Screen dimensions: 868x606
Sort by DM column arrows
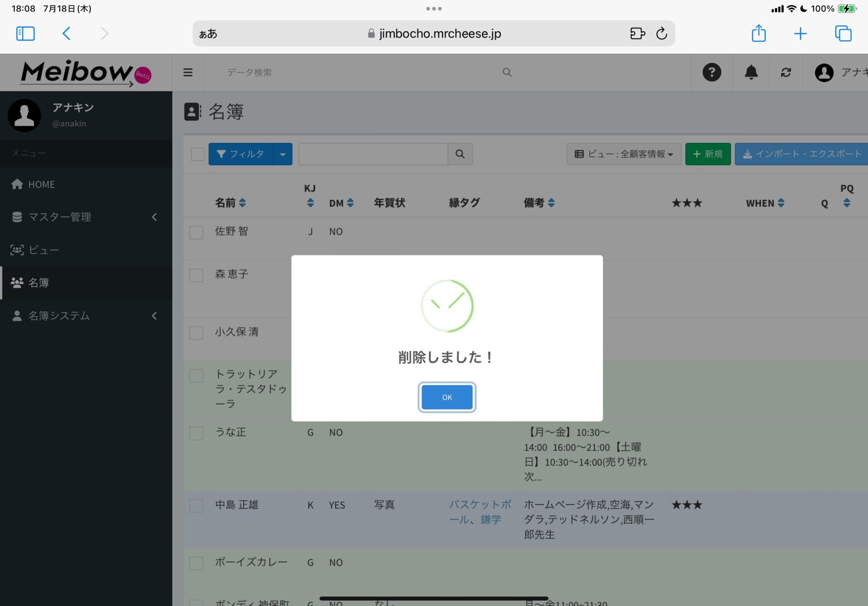(x=350, y=203)
